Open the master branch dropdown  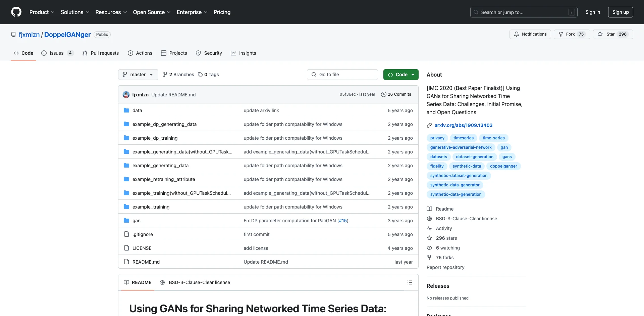(138, 75)
